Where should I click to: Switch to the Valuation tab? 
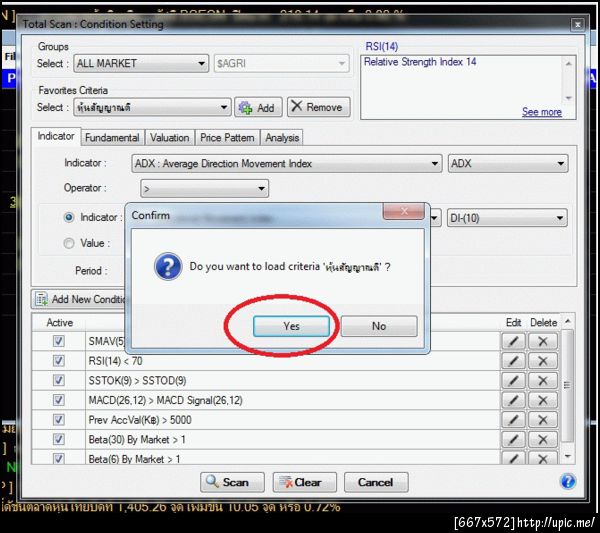point(170,138)
